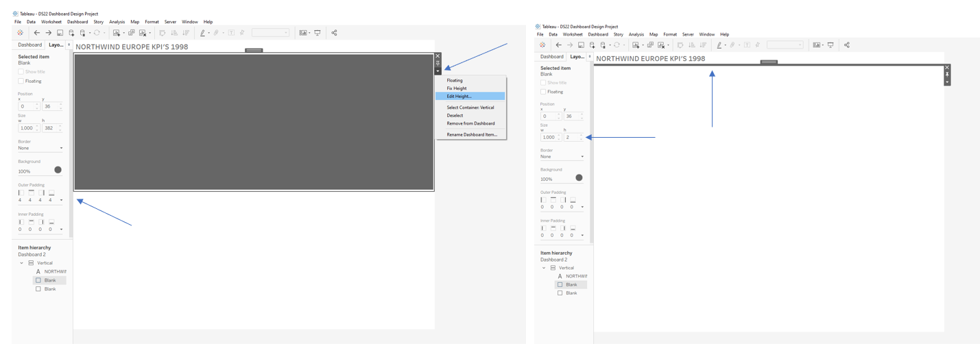
Task: Open the more-options caret on dark blank, left window
Action: (x=438, y=71)
